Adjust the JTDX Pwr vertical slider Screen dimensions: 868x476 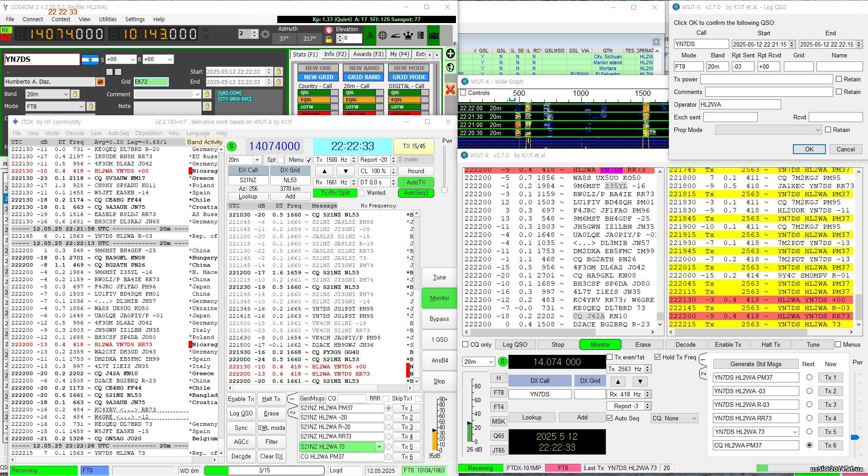(x=444, y=190)
